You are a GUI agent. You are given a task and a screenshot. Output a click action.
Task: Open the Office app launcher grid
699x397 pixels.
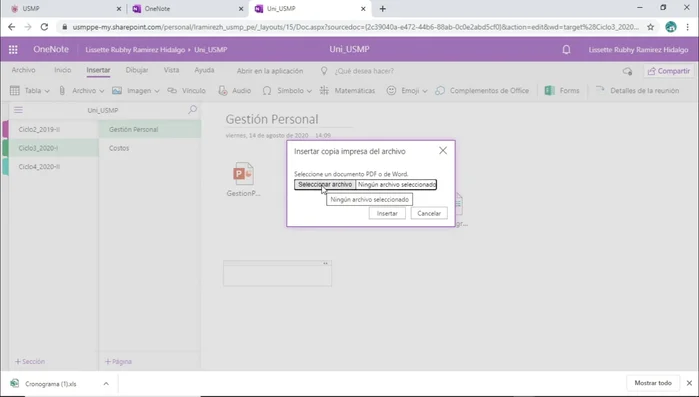(x=13, y=49)
